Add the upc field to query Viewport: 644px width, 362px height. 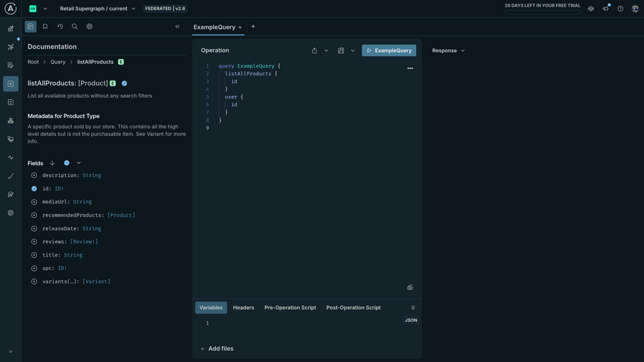coord(34,268)
